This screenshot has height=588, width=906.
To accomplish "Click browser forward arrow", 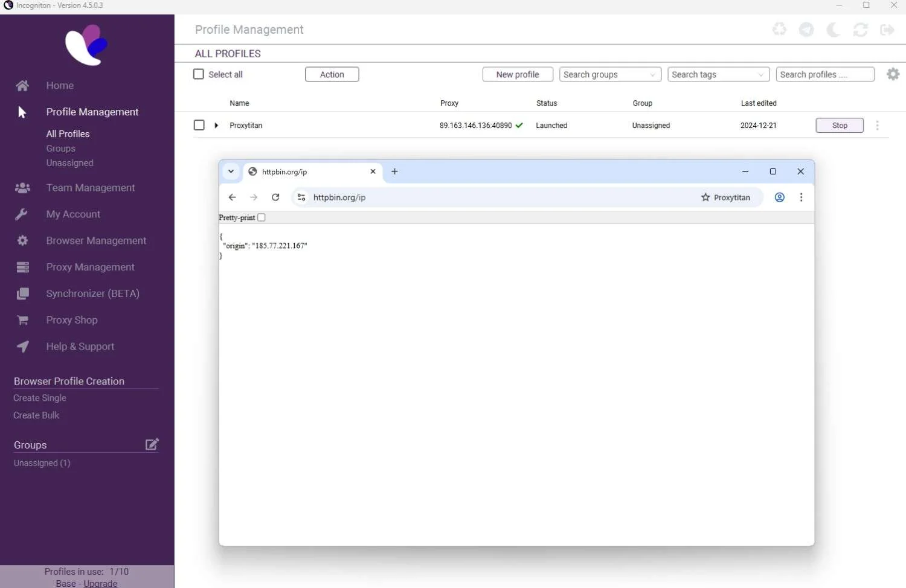I will pos(254,197).
